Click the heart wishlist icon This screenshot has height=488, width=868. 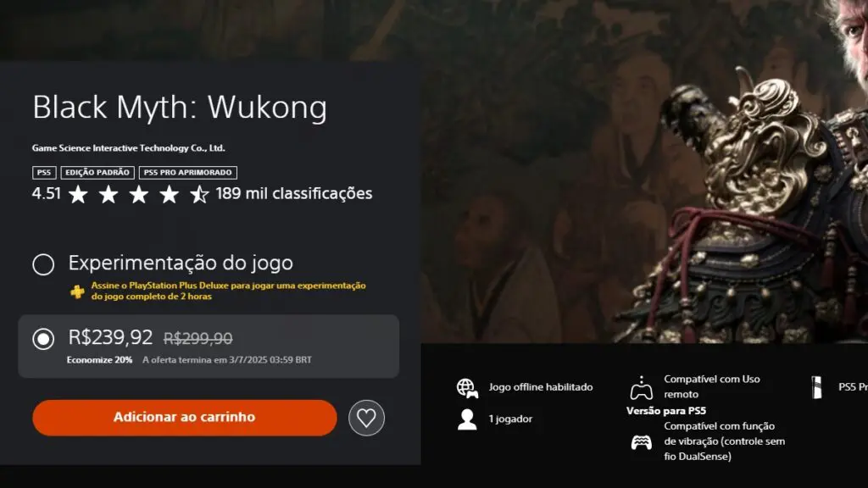coord(366,418)
